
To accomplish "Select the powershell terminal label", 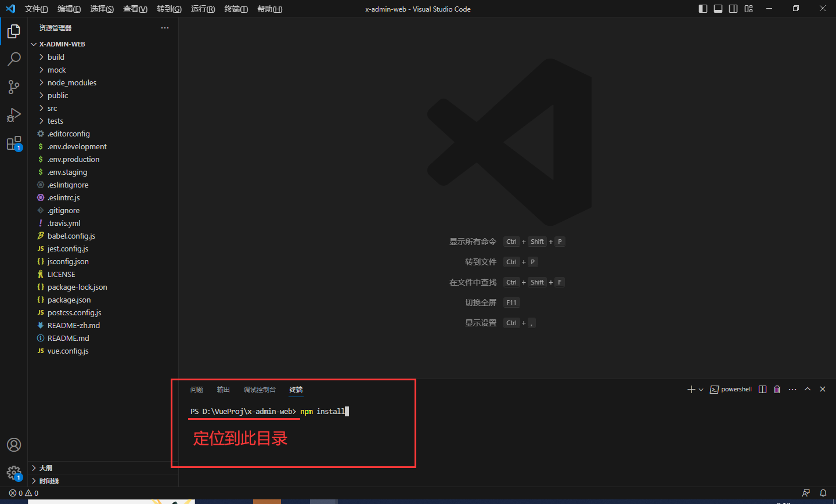I will 731,390.
